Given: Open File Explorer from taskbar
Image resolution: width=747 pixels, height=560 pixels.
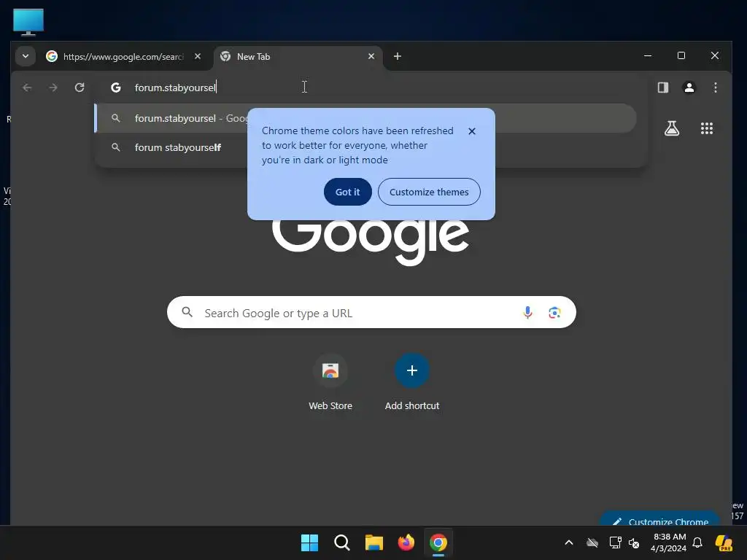Looking at the screenshot, I should (374, 542).
